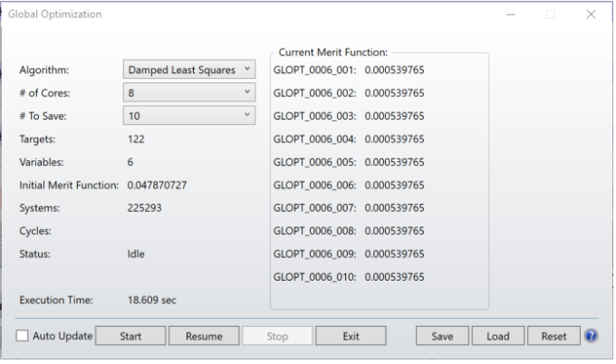Save the optimization results

[442, 336]
